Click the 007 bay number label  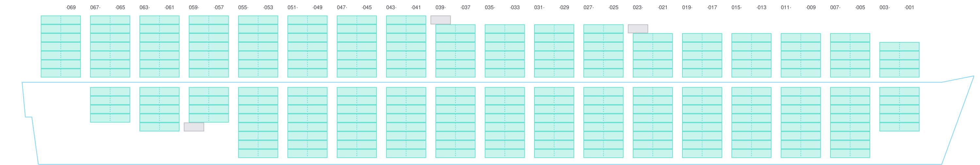pos(835,7)
